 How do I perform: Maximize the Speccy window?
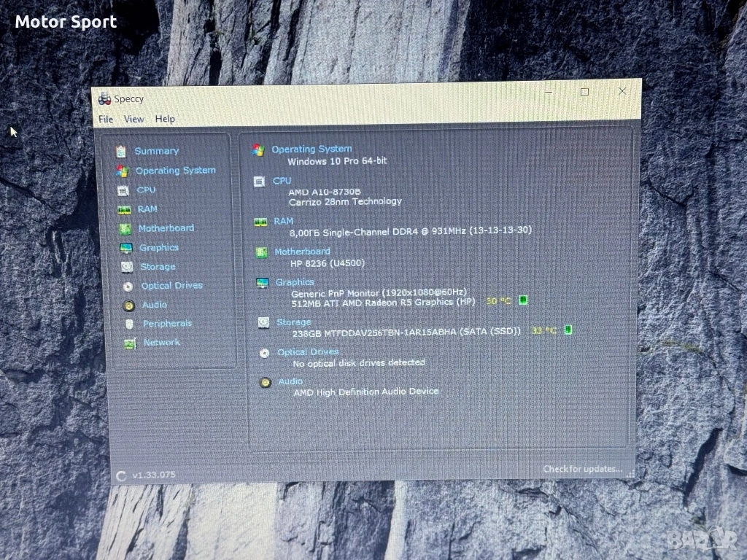pyautogui.click(x=584, y=92)
